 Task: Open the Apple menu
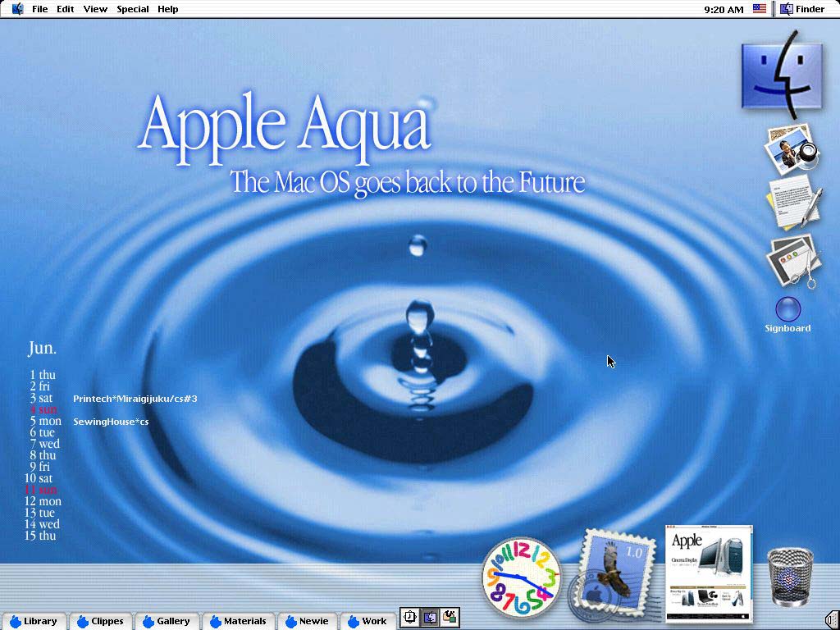coord(18,9)
